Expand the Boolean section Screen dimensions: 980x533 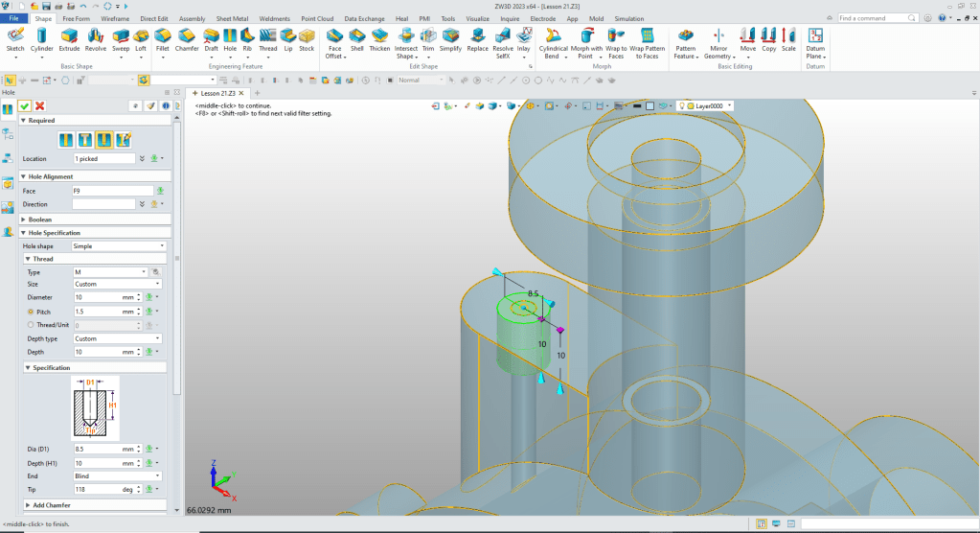click(39, 220)
